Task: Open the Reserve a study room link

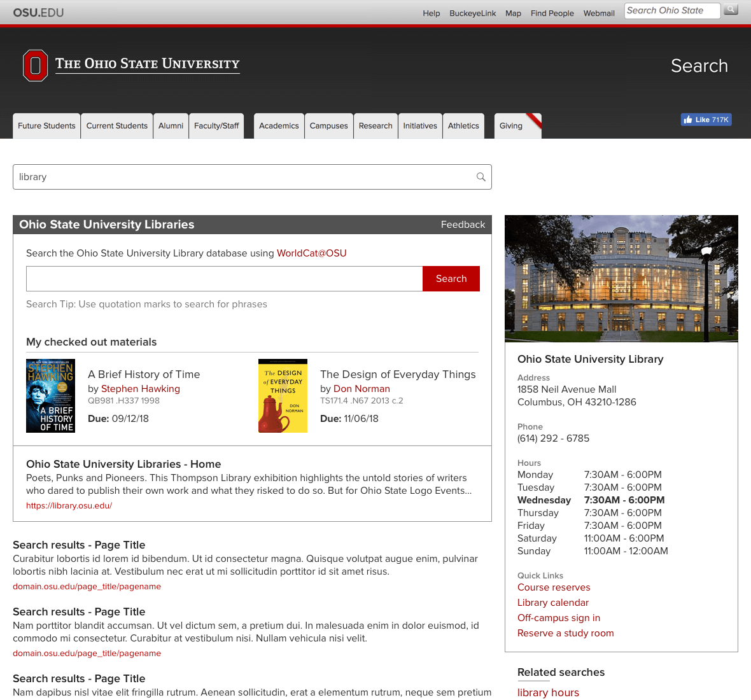Action: pyautogui.click(x=565, y=633)
